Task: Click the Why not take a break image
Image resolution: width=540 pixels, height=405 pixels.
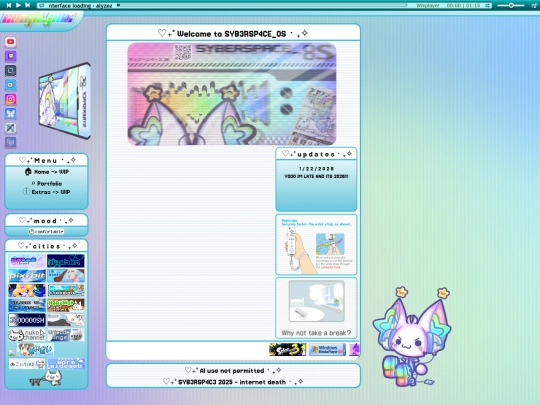Action: coord(316,308)
